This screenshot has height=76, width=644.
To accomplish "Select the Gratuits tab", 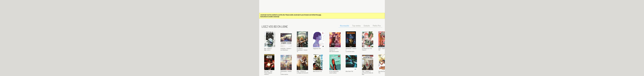I will point(366,26).
